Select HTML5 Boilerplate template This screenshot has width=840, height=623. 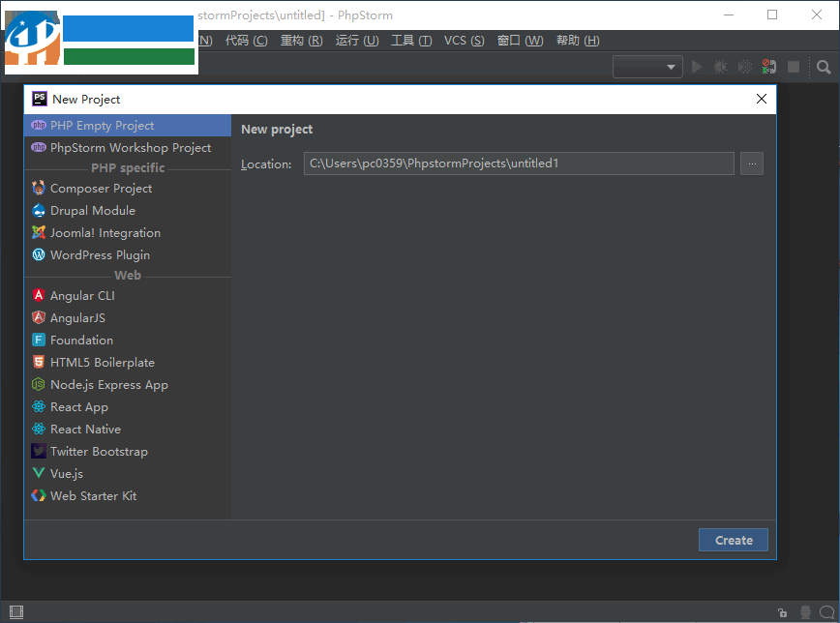(x=128, y=362)
